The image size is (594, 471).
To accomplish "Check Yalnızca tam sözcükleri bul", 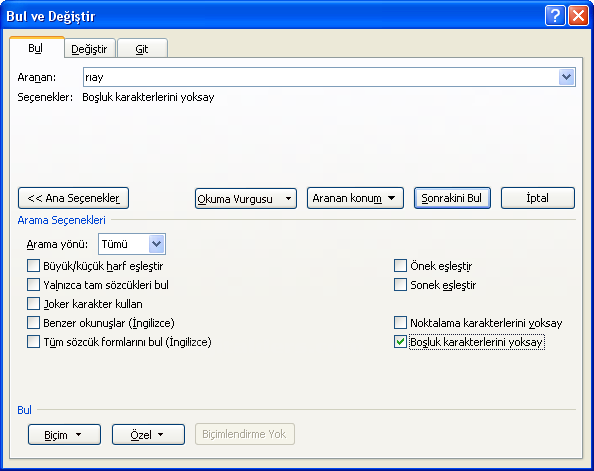I will click(33, 285).
